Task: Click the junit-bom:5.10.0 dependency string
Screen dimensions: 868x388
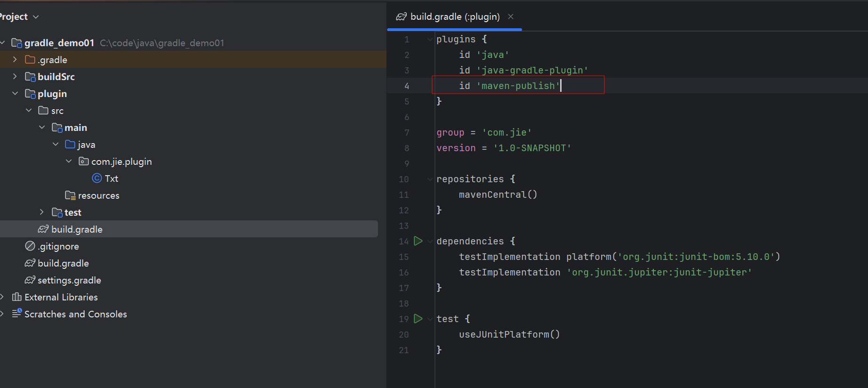Action: click(696, 257)
